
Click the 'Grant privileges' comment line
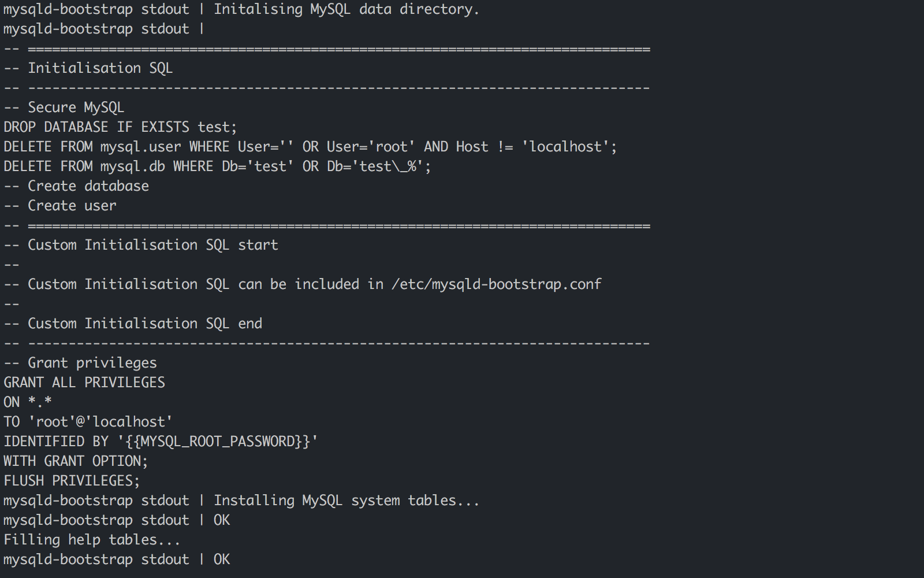click(92, 363)
